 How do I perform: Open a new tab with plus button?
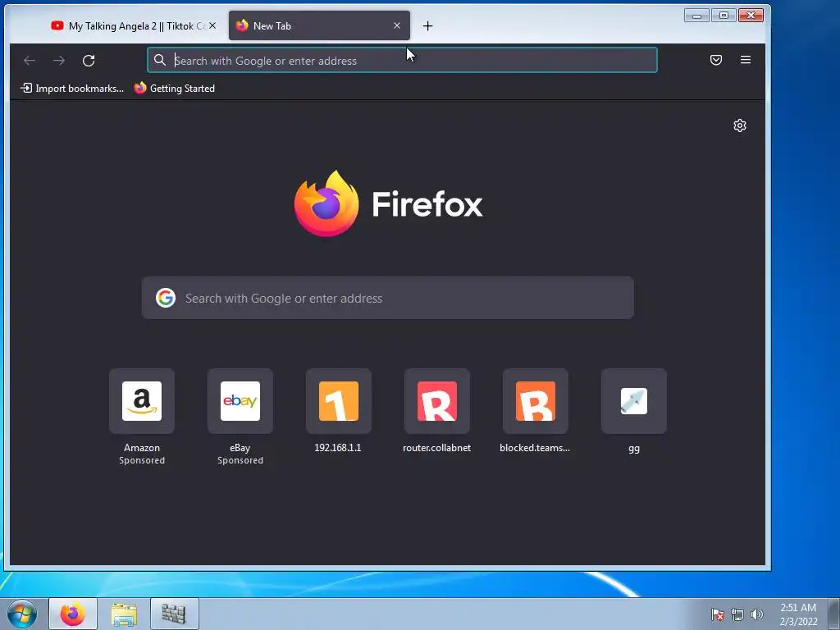(427, 25)
